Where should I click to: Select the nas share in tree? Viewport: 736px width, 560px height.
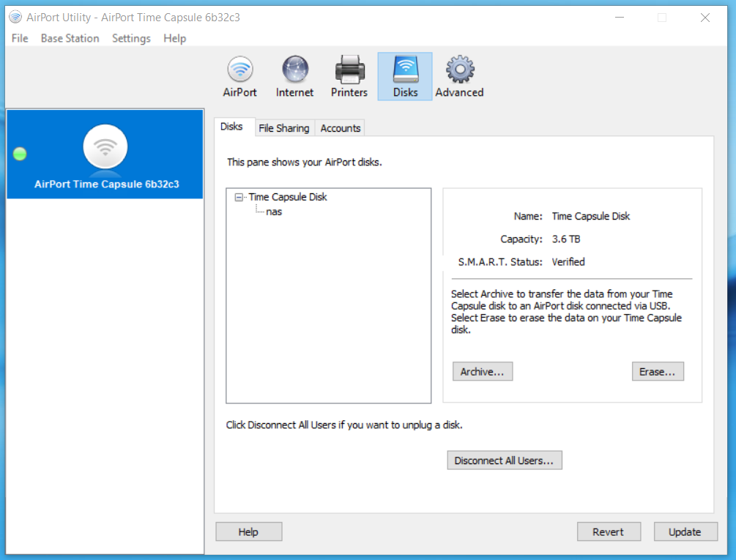click(x=274, y=212)
